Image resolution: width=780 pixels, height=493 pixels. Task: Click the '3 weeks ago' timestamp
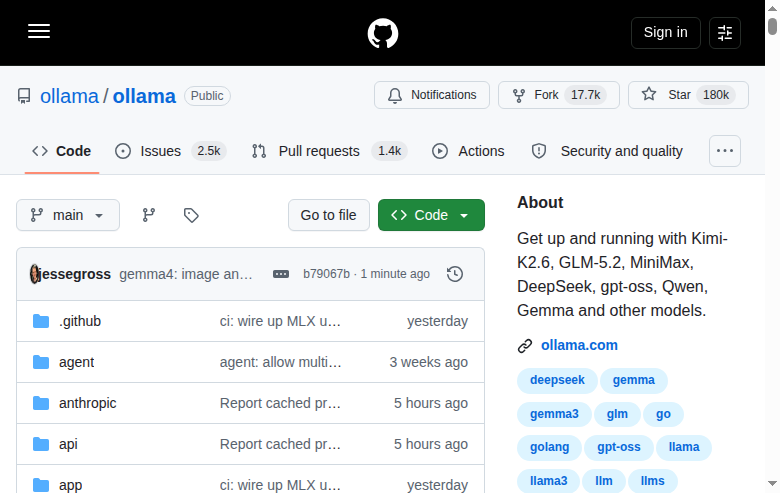pyautogui.click(x=428, y=362)
